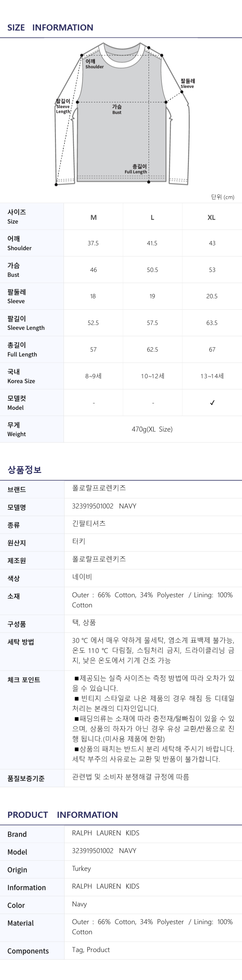Select the L size column header

tap(152, 218)
